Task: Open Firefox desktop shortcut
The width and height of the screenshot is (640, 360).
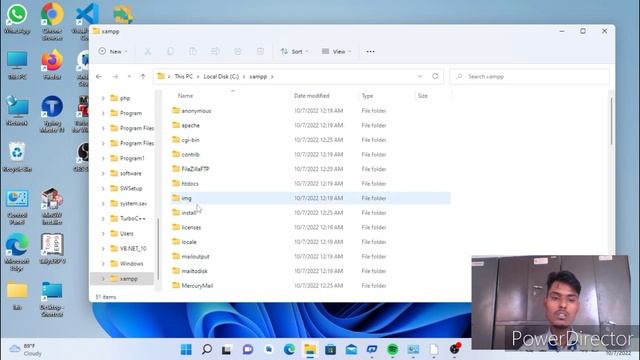Action: tap(52, 64)
